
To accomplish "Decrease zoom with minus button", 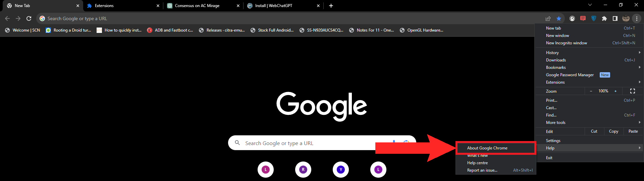I will click(591, 91).
